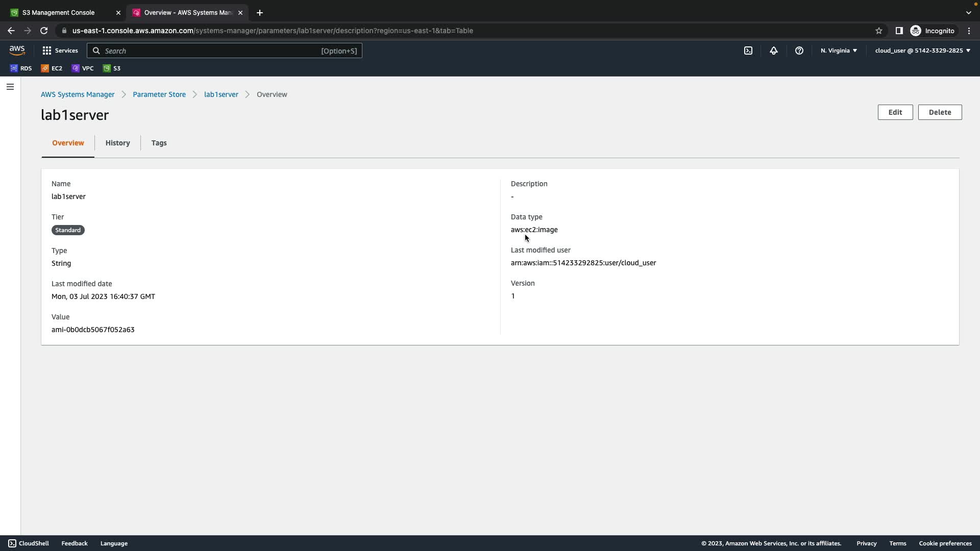Open the help question mark icon
Viewport: 980px width, 551px height.
point(799,51)
